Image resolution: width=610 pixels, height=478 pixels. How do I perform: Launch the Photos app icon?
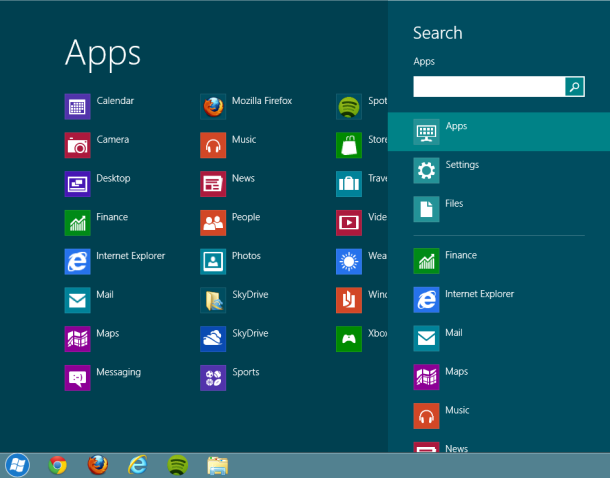[x=213, y=261]
